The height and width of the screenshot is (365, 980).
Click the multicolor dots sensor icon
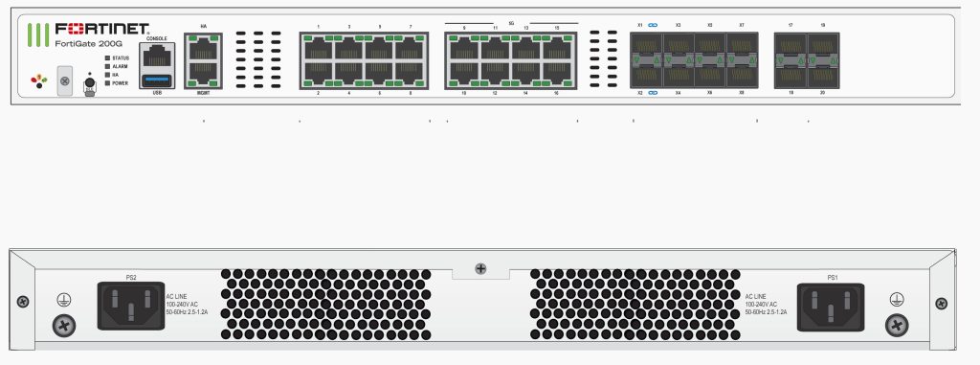pos(38,80)
